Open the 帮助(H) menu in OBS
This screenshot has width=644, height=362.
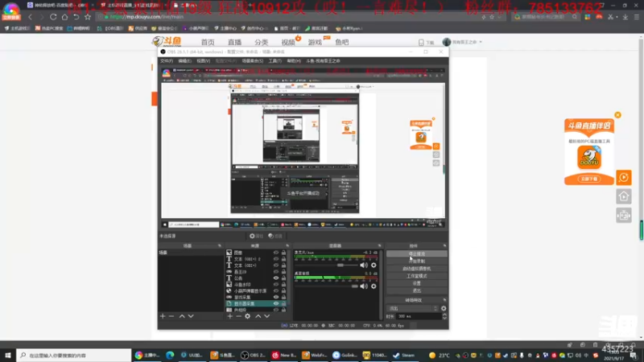click(294, 61)
